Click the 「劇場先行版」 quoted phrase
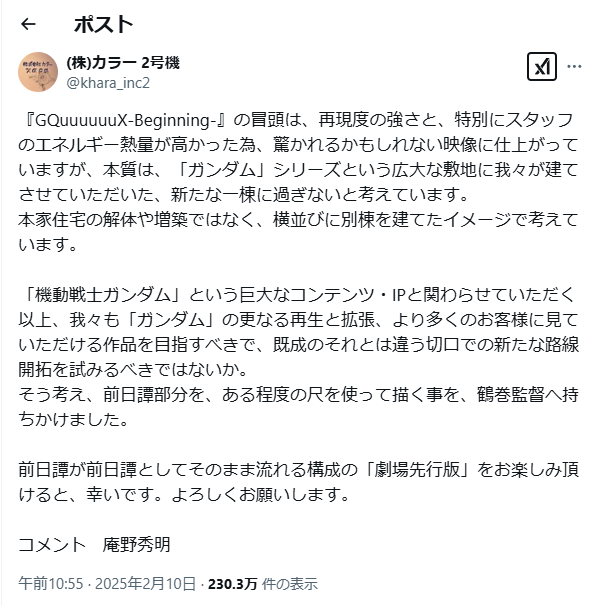 click(x=417, y=470)
